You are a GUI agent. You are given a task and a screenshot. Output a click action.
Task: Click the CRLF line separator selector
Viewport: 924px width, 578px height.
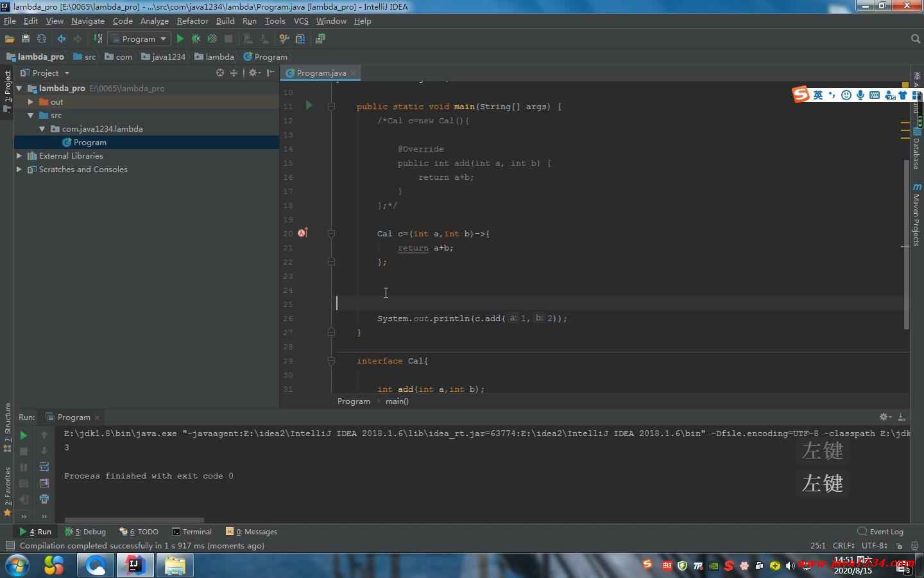coord(844,545)
